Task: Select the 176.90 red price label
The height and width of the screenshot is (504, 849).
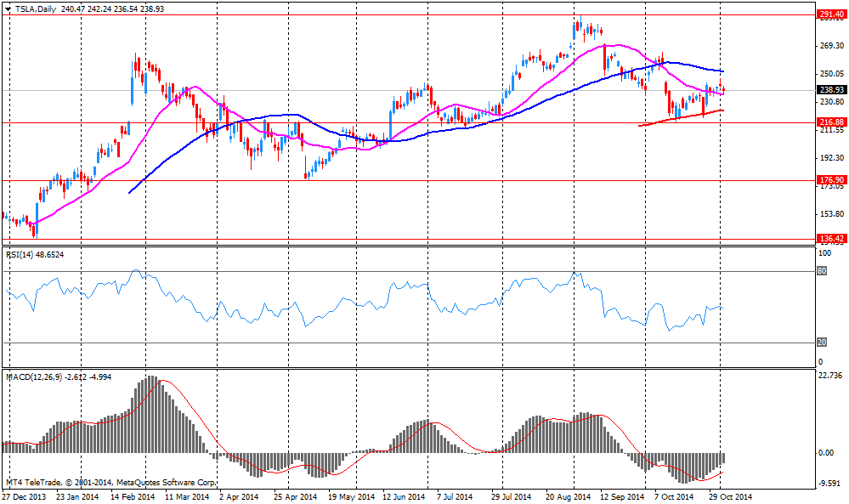Action: click(x=829, y=180)
